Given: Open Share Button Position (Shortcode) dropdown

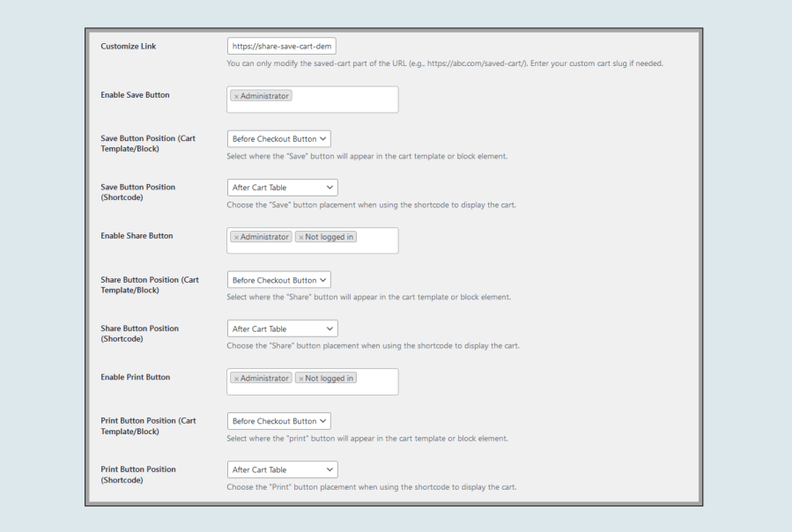Looking at the screenshot, I should (282, 329).
